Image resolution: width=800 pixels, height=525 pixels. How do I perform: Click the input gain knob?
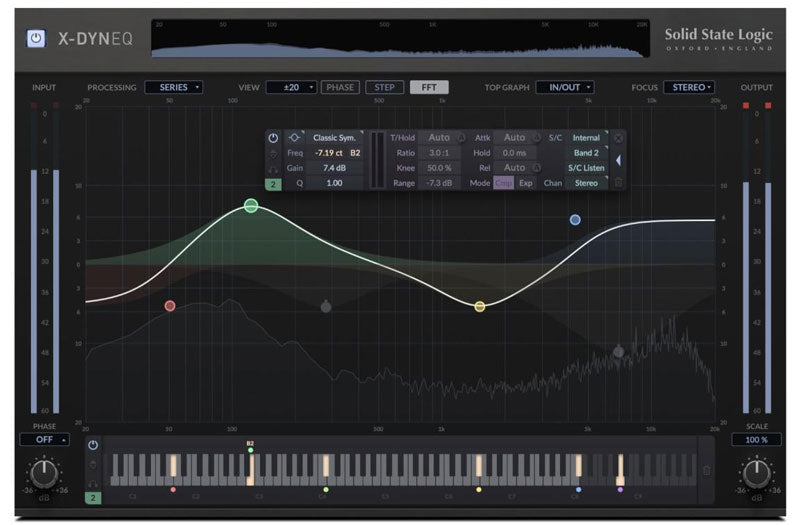[x=44, y=473]
